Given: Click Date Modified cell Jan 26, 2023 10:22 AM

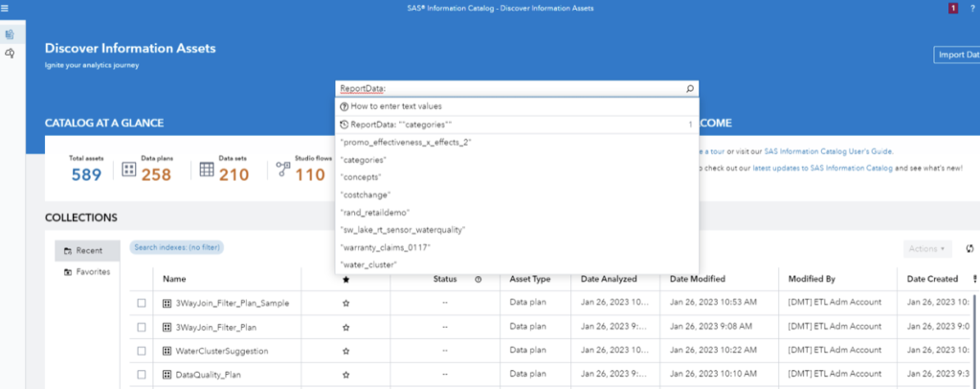Looking at the screenshot, I should 713,351.
